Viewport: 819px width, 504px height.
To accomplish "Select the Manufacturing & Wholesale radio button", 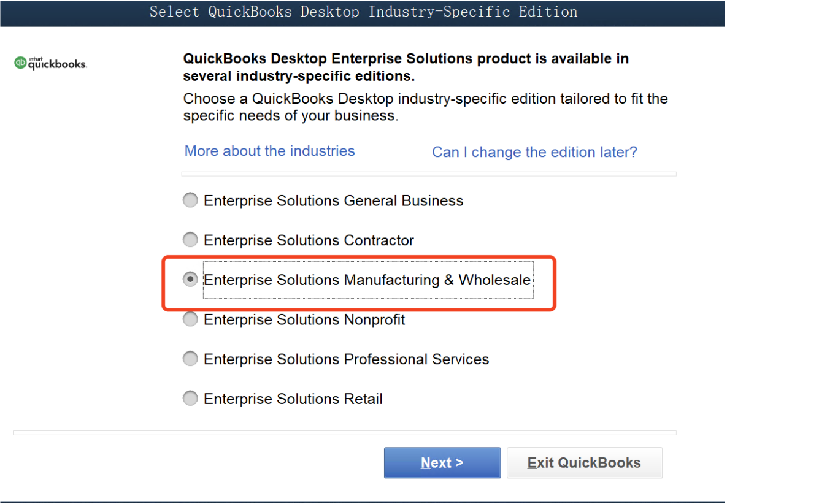I will (191, 280).
